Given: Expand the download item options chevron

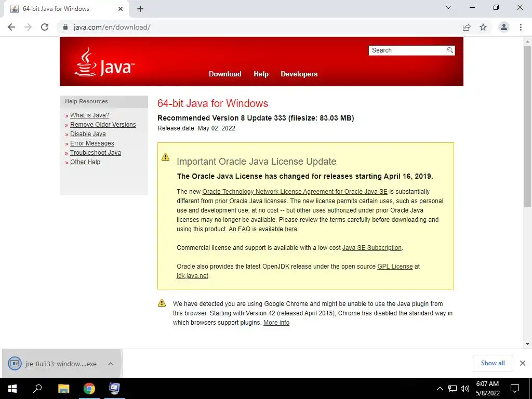Looking at the screenshot, I should pos(111,364).
